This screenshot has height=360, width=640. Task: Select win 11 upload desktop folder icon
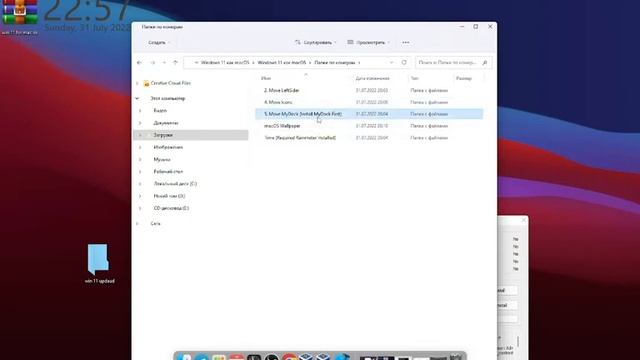(x=98, y=260)
